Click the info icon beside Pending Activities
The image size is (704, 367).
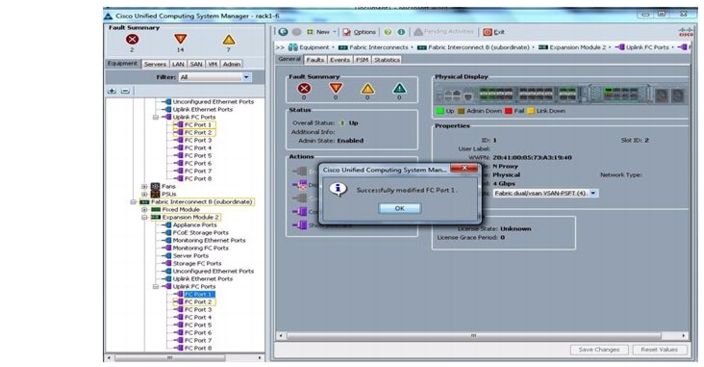click(x=401, y=32)
